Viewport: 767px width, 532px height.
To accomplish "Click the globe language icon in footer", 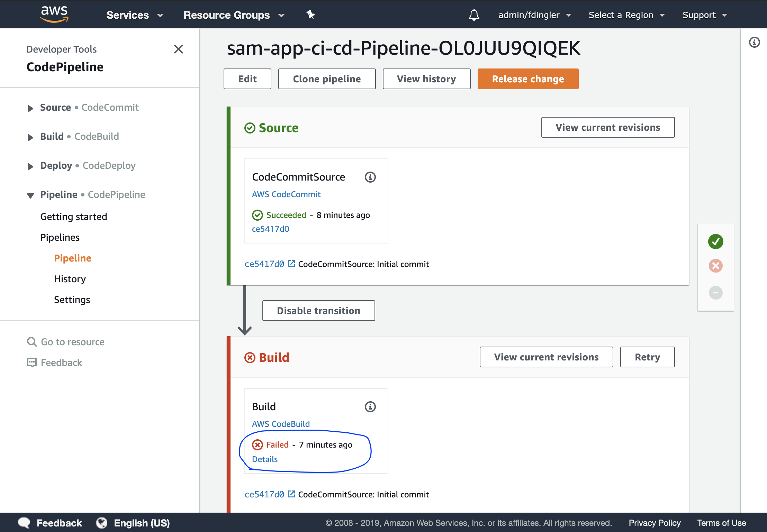I will [102, 523].
